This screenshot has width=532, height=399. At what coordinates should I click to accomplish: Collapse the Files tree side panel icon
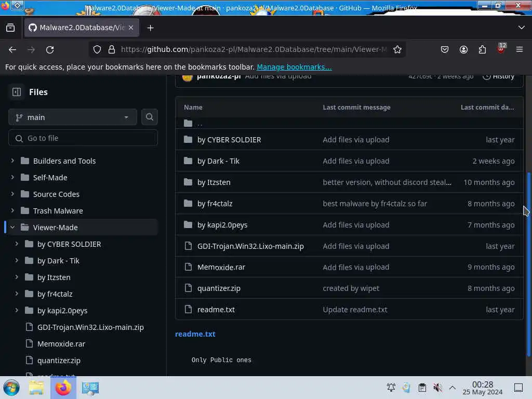17,92
